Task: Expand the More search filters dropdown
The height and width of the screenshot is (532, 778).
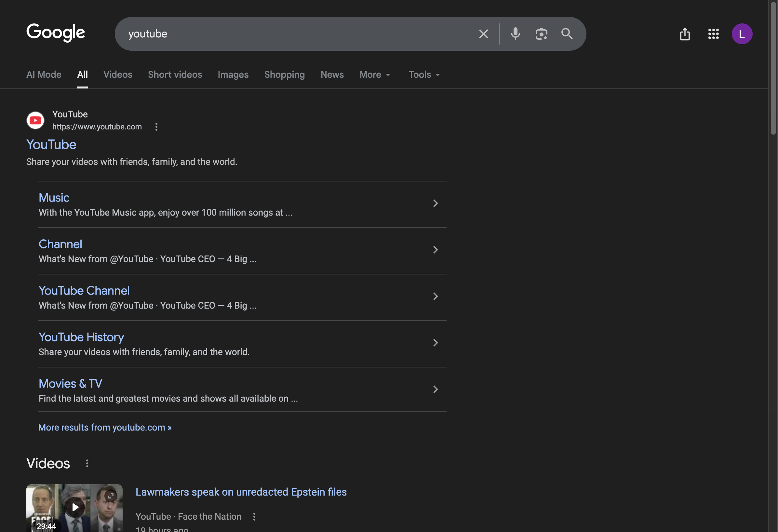Action: point(375,75)
